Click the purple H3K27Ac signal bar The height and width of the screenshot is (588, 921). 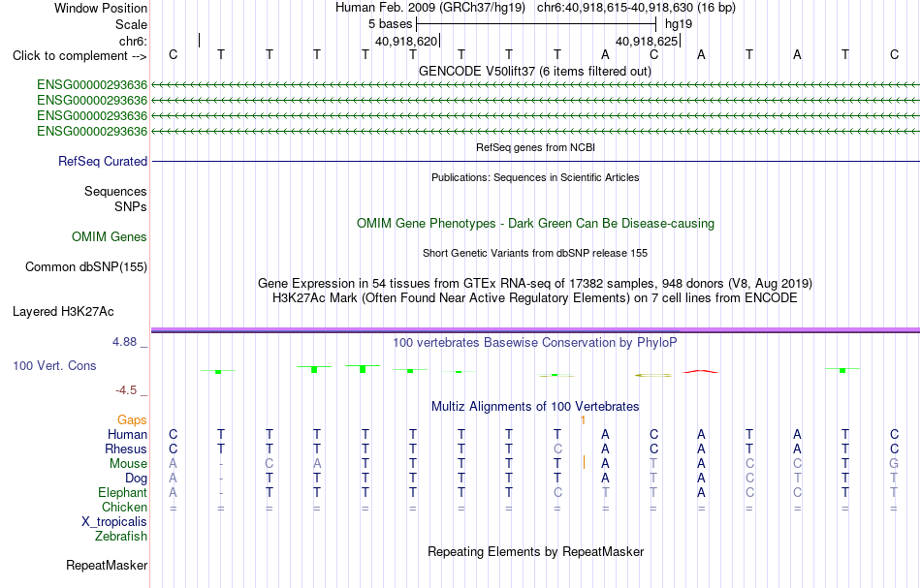pyautogui.click(x=535, y=330)
